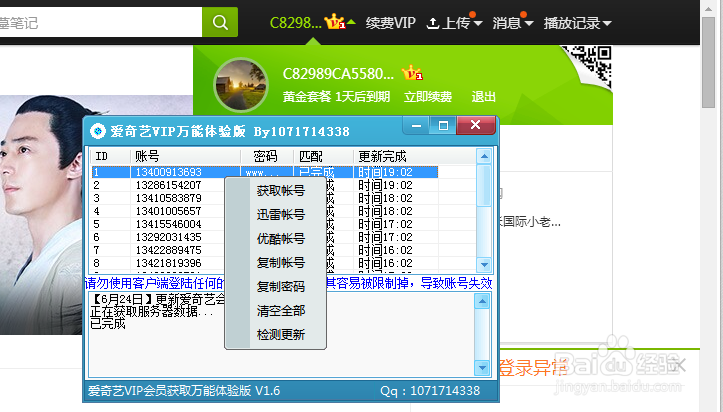Click the 登录异常 orange text
Image resolution: width=723 pixels, height=412 pixels.
(x=533, y=368)
